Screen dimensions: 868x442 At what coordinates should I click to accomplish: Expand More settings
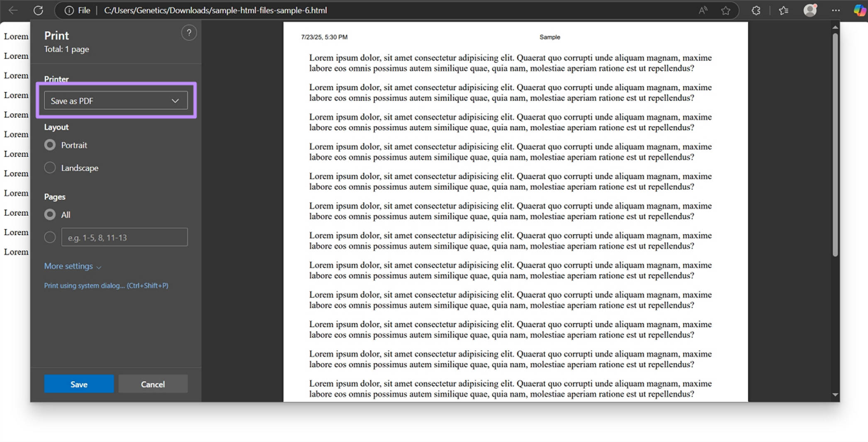[x=73, y=266]
